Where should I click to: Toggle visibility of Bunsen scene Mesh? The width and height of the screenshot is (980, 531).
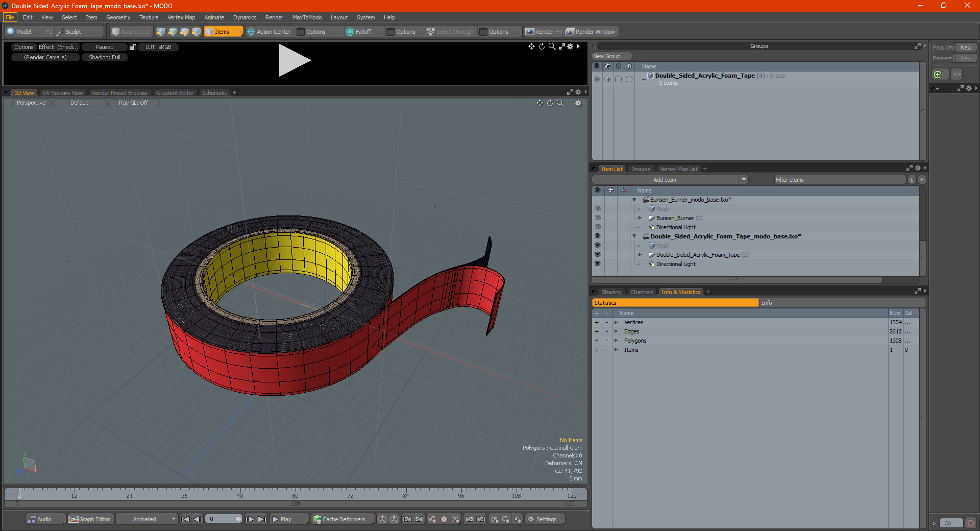pos(597,209)
